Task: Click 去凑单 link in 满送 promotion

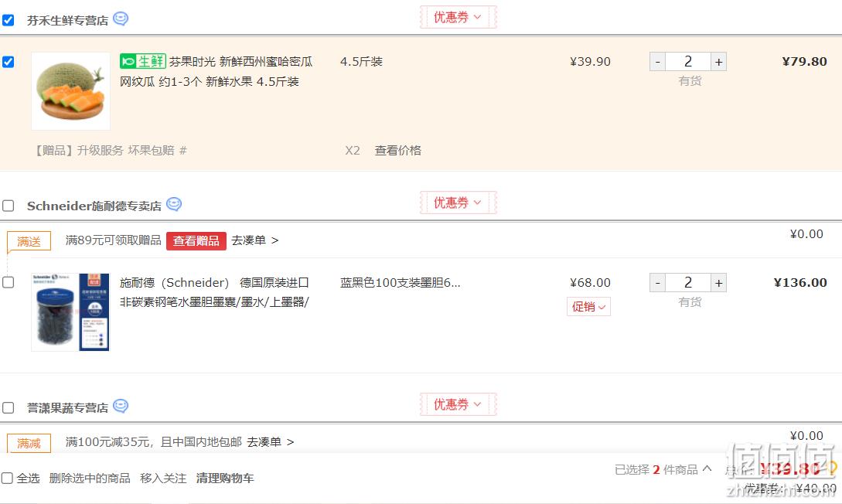Action: point(255,240)
